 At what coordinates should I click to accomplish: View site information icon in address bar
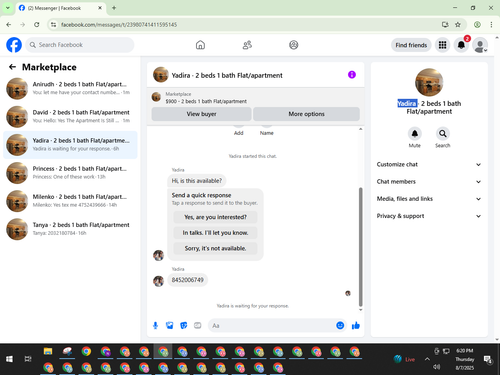[53, 24]
